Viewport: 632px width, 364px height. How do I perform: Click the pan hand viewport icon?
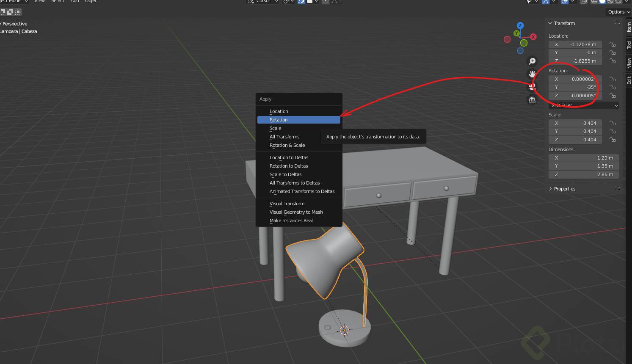(x=532, y=74)
